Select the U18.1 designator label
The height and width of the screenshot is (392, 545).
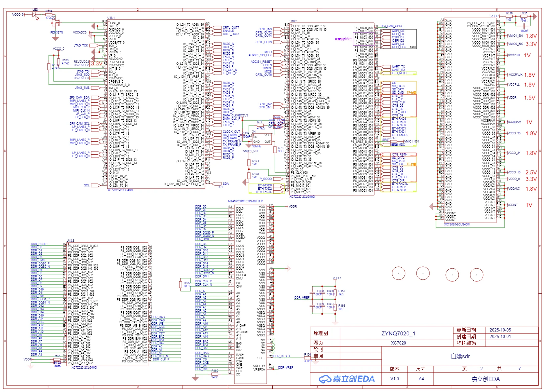click(x=111, y=18)
